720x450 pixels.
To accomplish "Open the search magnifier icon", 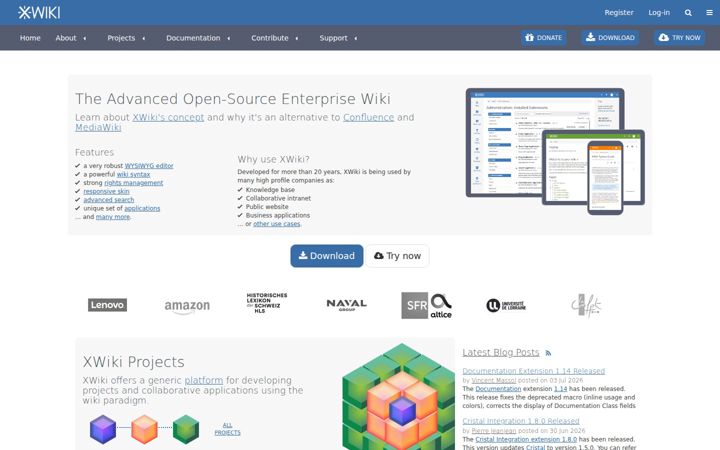I will pyautogui.click(x=688, y=13).
